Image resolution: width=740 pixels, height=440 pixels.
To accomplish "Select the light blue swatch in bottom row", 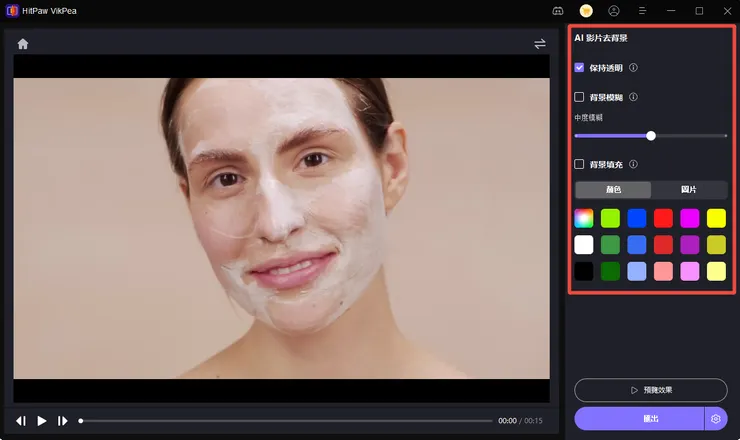I will pos(637,271).
